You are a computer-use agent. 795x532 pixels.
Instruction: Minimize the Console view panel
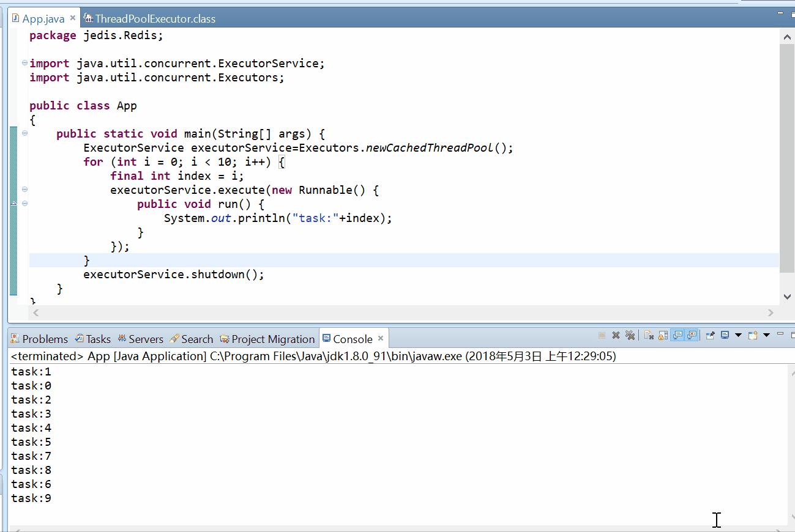pyautogui.click(x=780, y=334)
